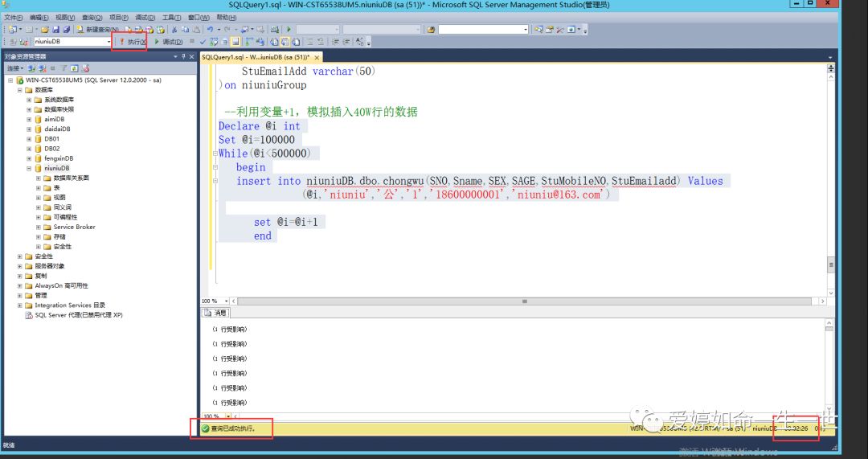This screenshot has width=868, height=459.
Task: Open the 工具(T) menu
Action: click(172, 17)
